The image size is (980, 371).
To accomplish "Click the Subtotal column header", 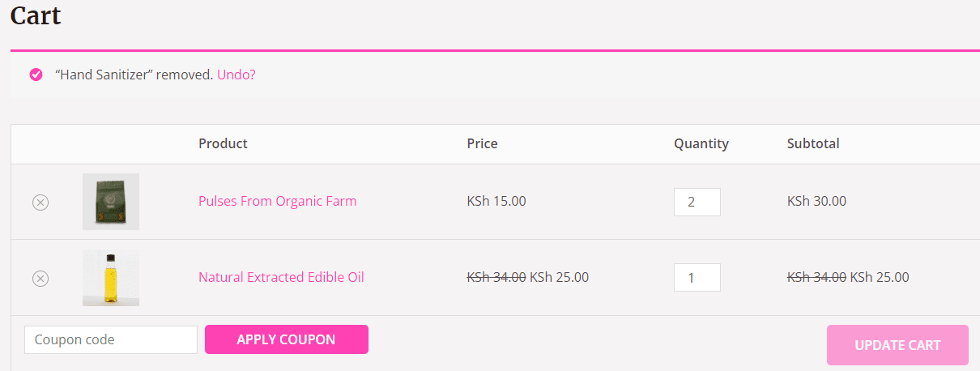I will [x=813, y=143].
